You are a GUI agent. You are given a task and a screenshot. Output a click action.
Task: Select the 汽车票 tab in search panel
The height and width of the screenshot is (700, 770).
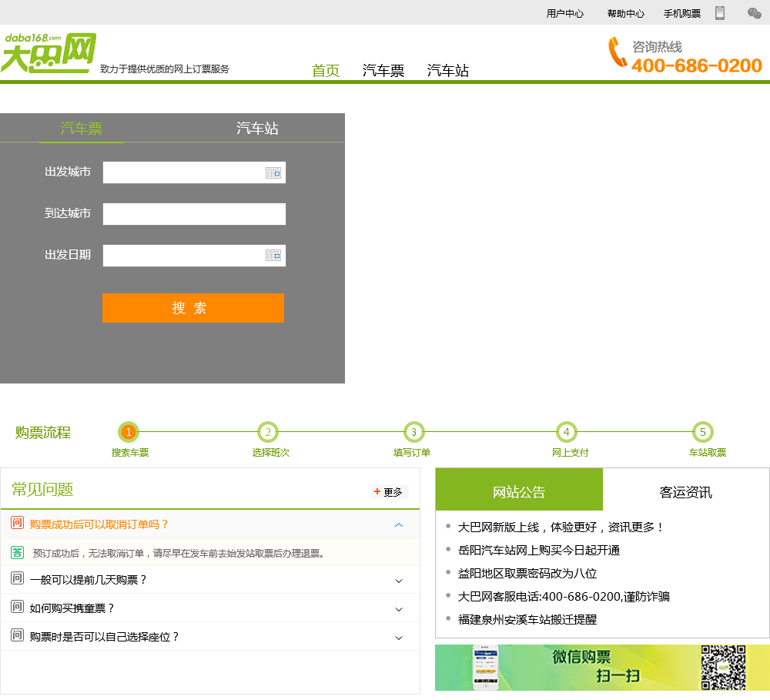tap(81, 128)
